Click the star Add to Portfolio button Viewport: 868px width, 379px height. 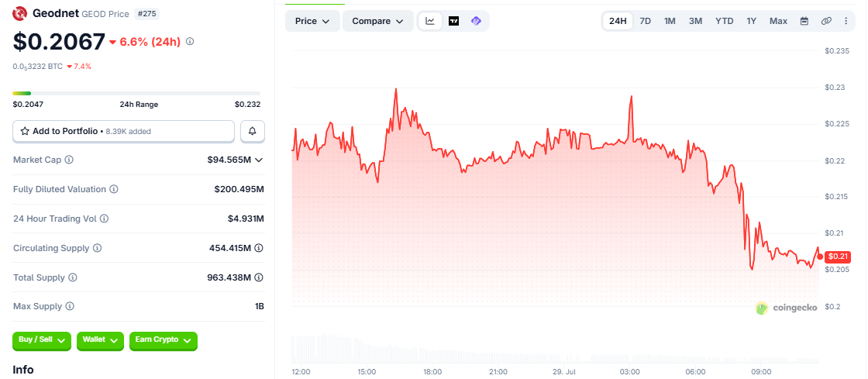[x=123, y=131]
